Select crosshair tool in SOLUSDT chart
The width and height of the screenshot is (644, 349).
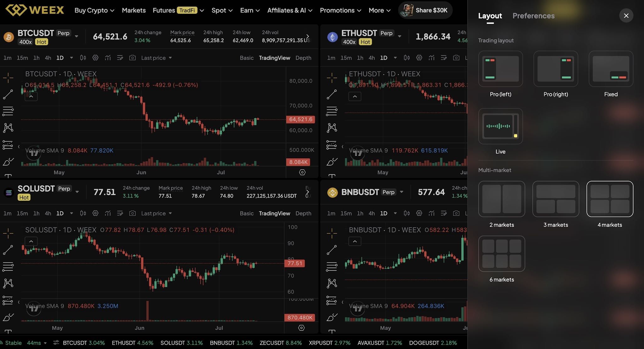tap(8, 233)
